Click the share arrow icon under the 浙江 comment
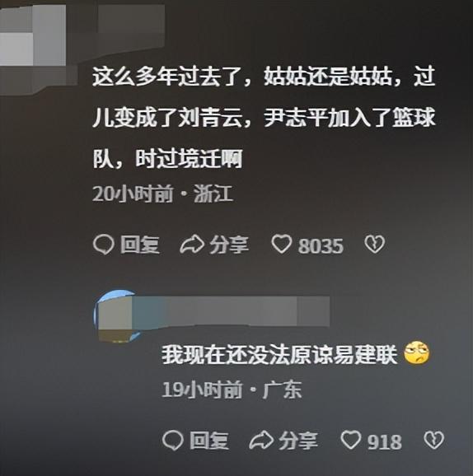Screen dimensions: 473x476 tap(192, 245)
